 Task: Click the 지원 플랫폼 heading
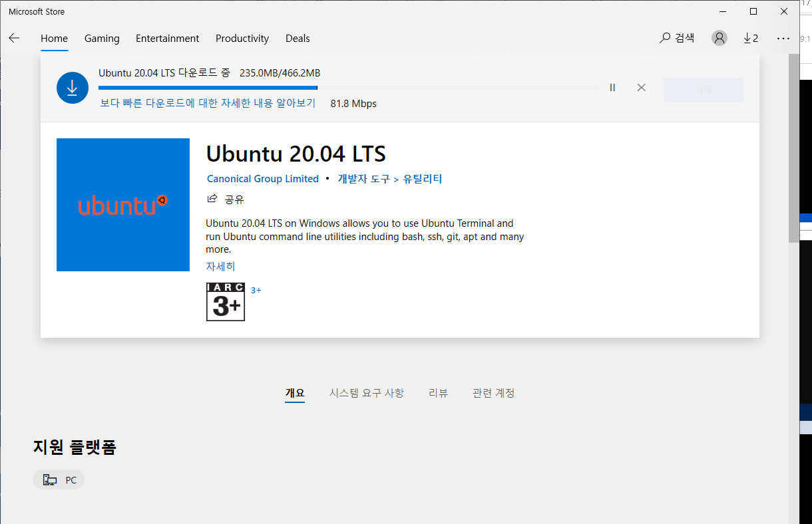click(x=75, y=448)
